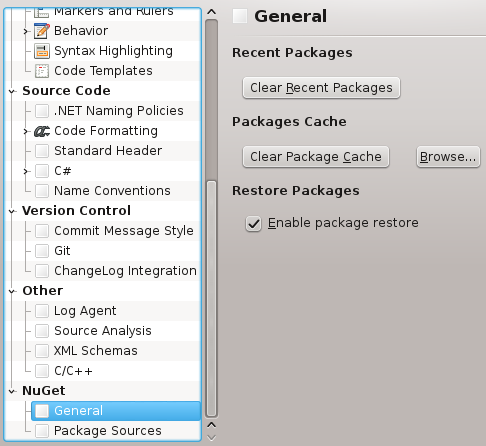
Task: Click the Package Sources item icon
Action: tap(42, 431)
